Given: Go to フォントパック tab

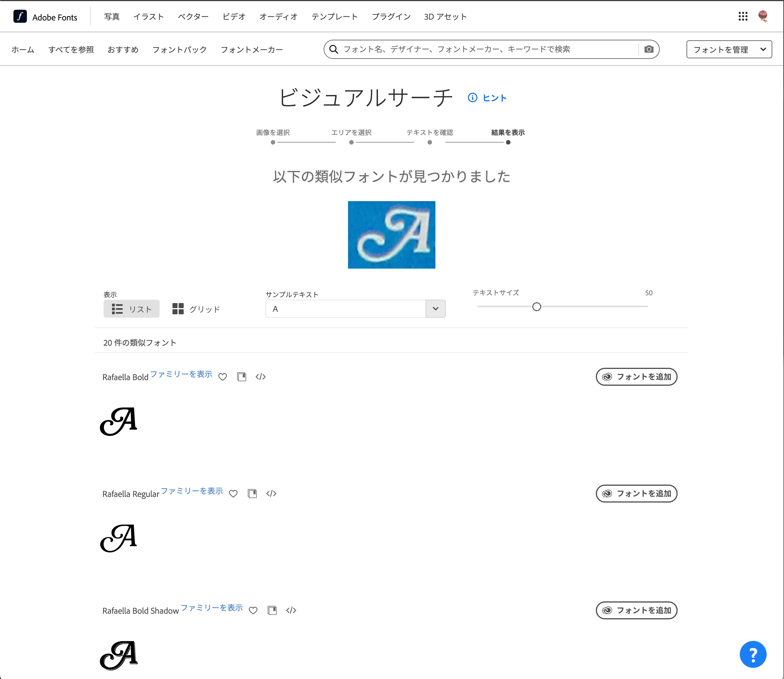Looking at the screenshot, I should pos(179,50).
